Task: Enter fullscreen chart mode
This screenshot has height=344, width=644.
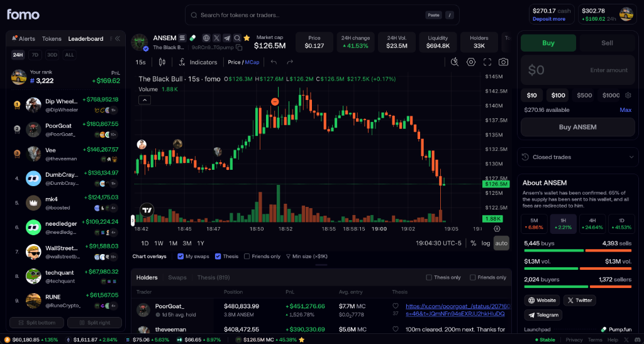Action: pos(487,62)
